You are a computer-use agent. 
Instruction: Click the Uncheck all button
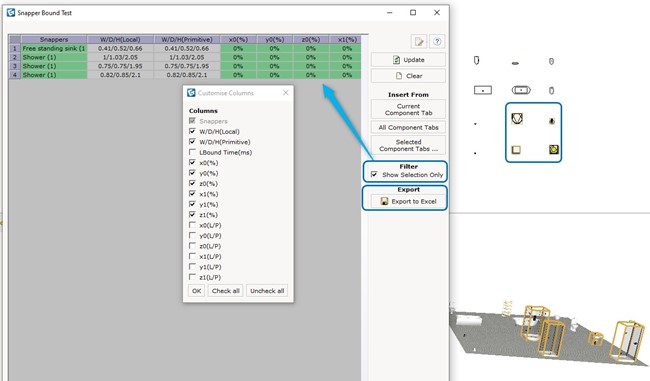(267, 291)
